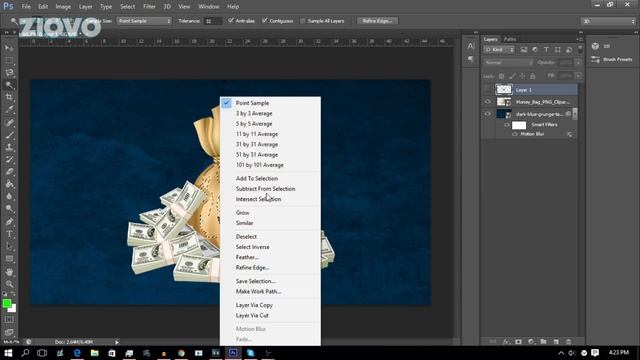Open Sample Size dropdown in options bar
Screen dimensions: 640x360
(144, 21)
